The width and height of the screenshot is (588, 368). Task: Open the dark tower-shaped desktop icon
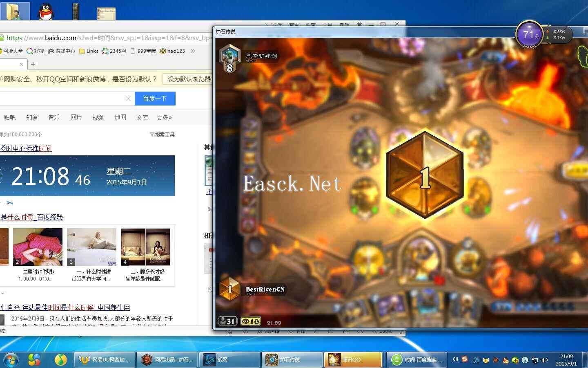tap(76, 11)
